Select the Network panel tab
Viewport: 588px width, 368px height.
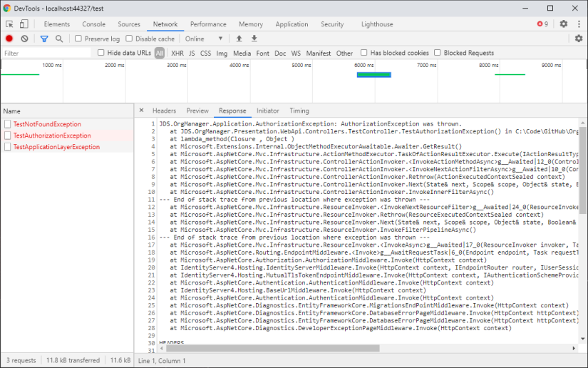point(165,24)
